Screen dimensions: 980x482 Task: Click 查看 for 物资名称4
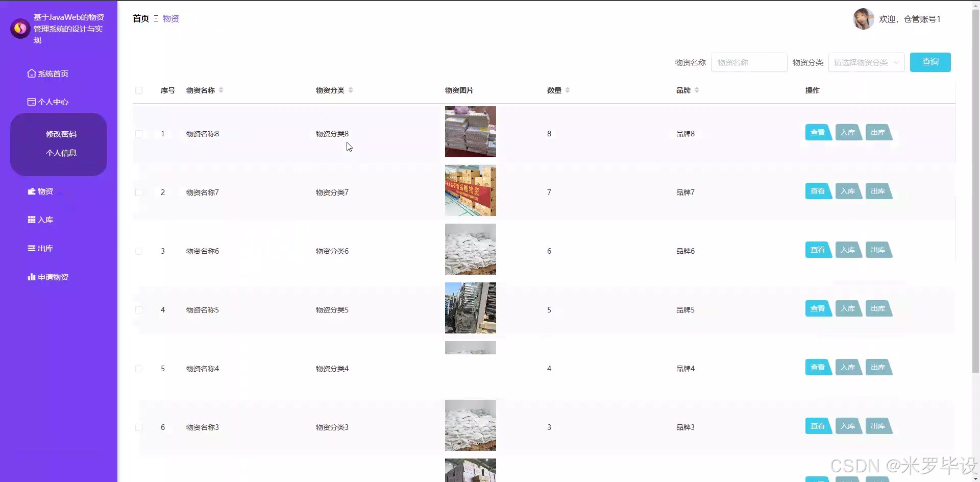point(818,367)
